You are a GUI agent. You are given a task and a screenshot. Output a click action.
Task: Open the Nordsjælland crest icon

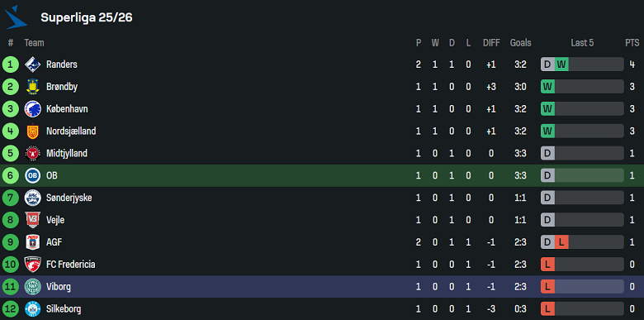click(x=32, y=131)
